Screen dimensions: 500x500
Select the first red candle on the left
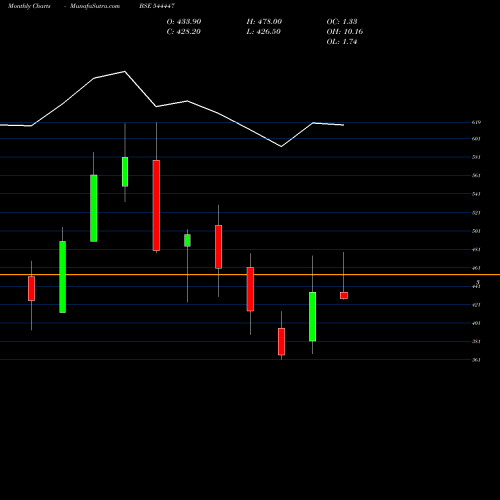[x=31, y=288]
